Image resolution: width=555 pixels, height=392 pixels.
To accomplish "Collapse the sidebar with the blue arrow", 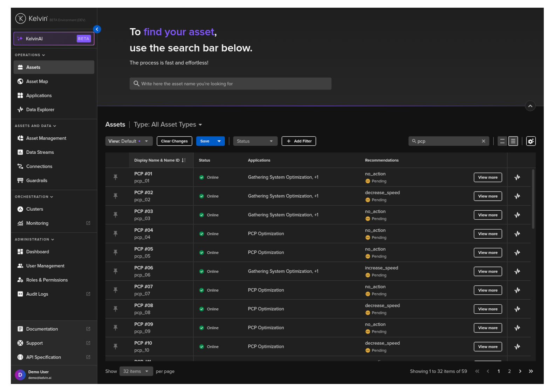I will tap(97, 29).
